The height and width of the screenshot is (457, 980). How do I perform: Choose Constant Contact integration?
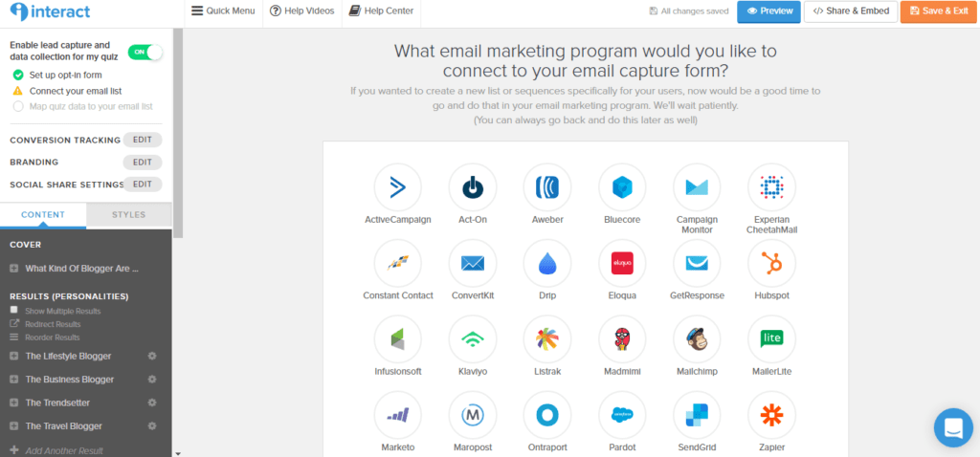click(397, 264)
